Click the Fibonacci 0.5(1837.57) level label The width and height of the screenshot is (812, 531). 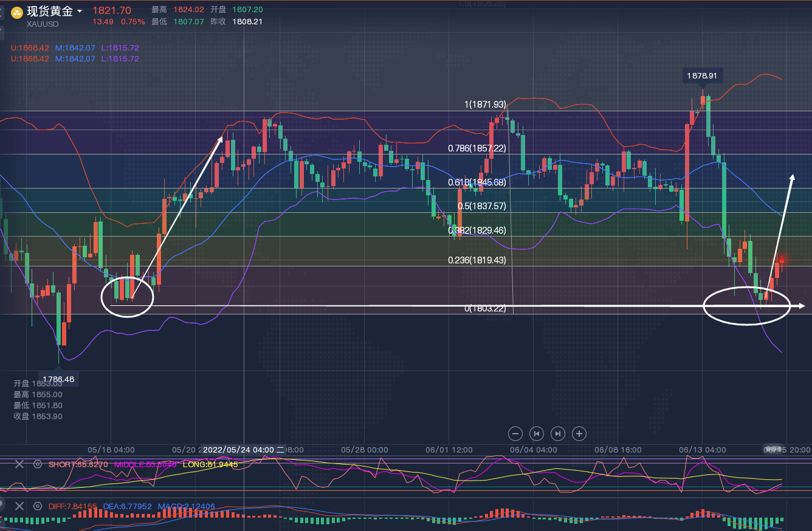[x=482, y=206]
